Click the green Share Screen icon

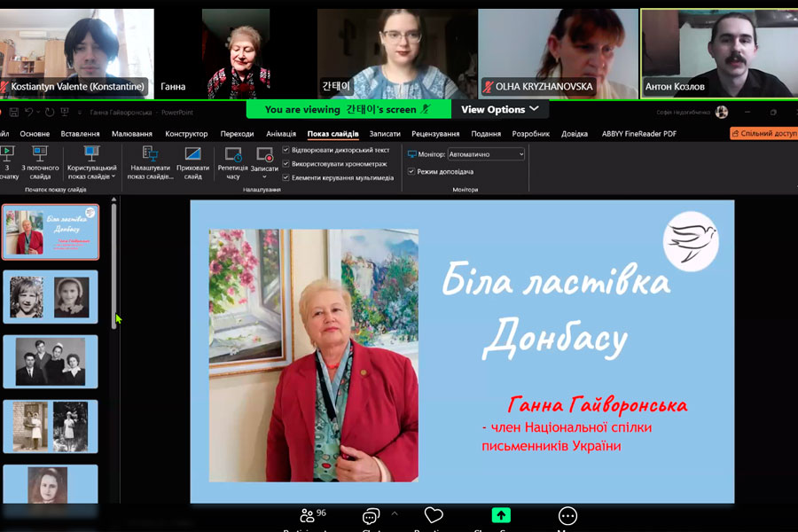coord(501,516)
